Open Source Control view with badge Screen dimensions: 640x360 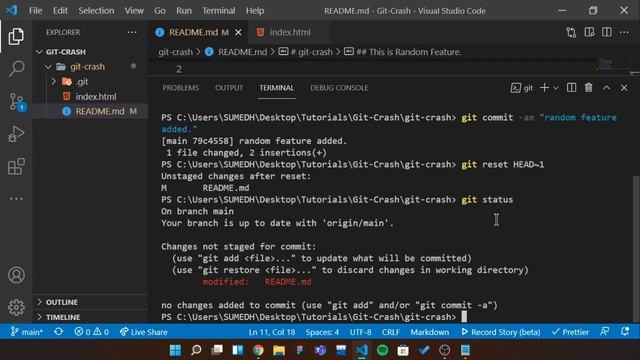17,102
